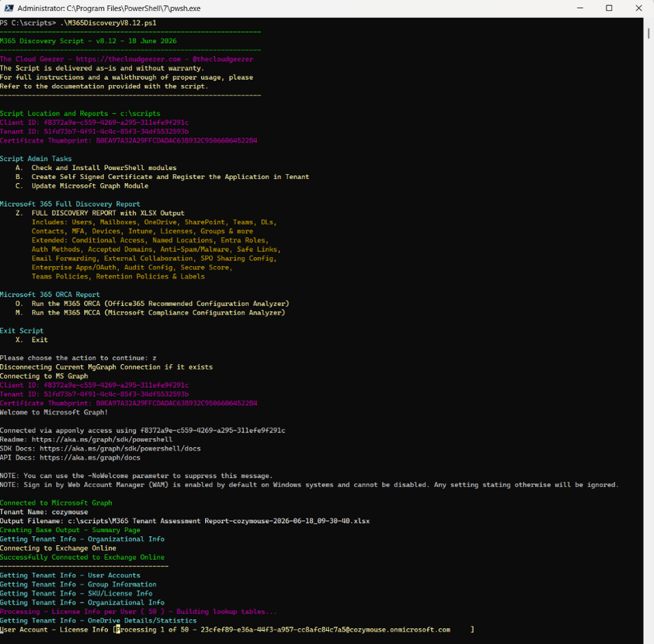
Task: Click the thecloudgeezer.com URL line
Action: pyautogui.click(x=126, y=59)
